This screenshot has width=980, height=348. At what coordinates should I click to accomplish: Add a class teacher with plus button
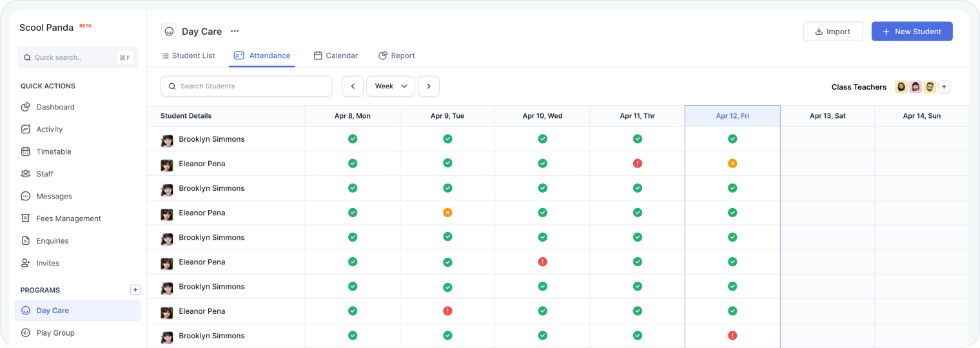click(944, 87)
